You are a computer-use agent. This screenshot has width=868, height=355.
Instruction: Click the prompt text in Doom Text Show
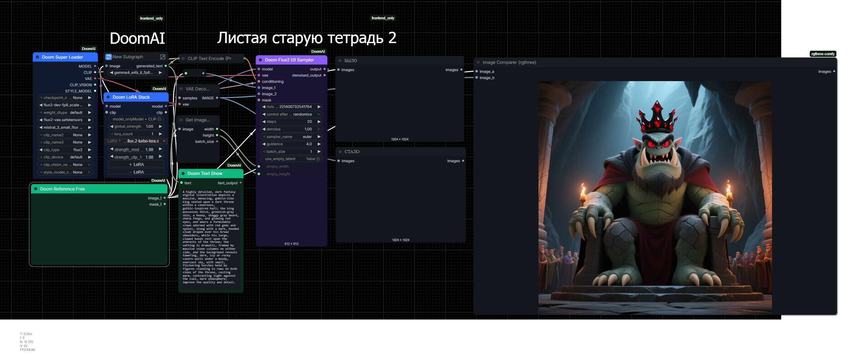[211, 237]
